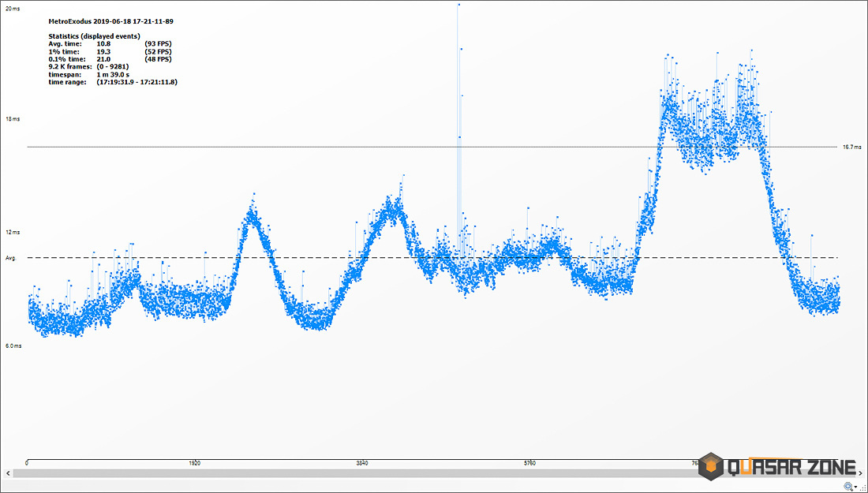Click the horizontal scrollbar left arrow
This screenshot has width=868, height=493.
7,473
